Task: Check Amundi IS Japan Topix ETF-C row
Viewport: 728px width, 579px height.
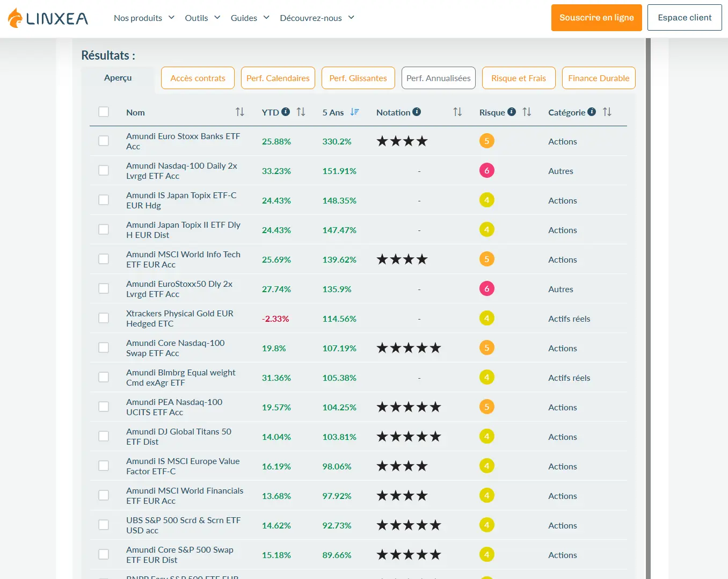Action: (104, 200)
